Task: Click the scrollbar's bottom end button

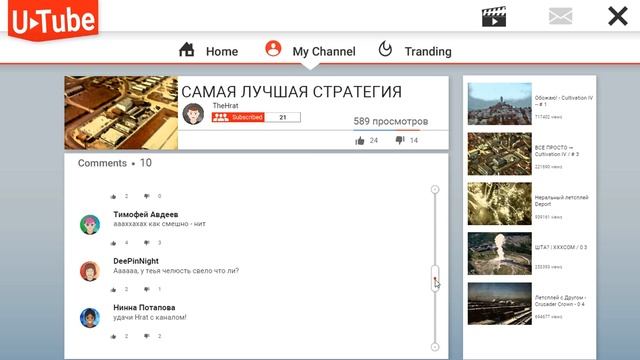Action: pos(435,347)
